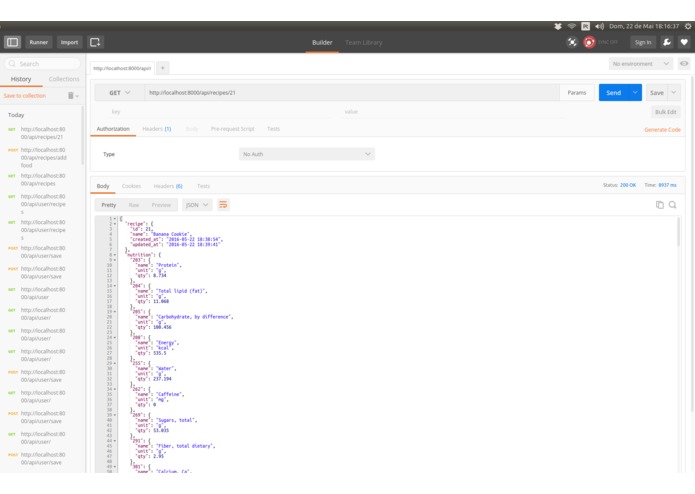Viewport: 695px width, 494px height.
Task: Open settings with the wrench icon
Action: tap(666, 42)
